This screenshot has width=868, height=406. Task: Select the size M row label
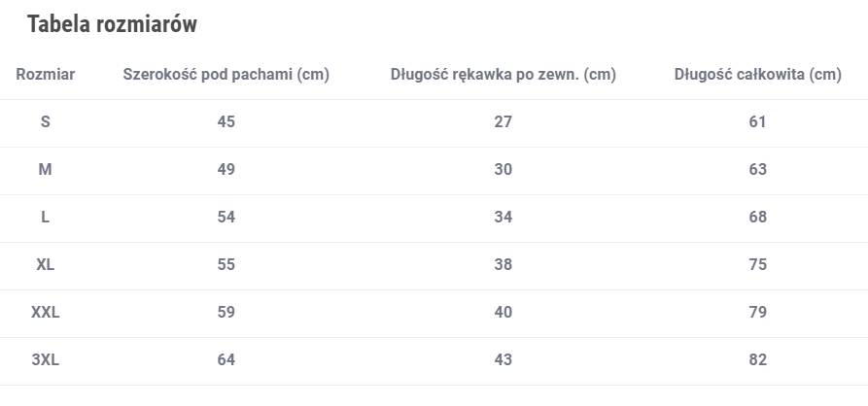pos(46,170)
